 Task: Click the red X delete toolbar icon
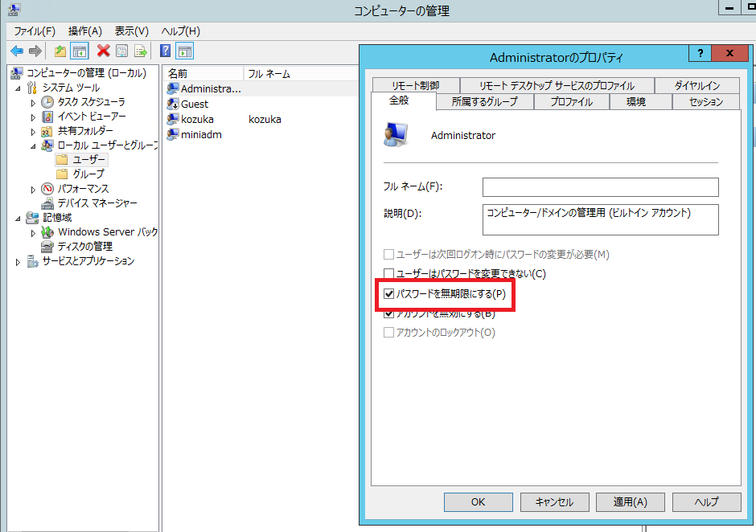click(x=103, y=51)
